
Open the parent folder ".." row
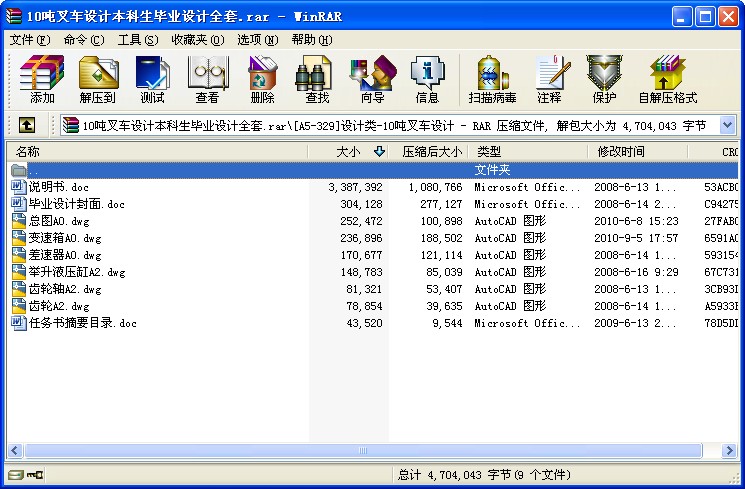(x=34, y=170)
